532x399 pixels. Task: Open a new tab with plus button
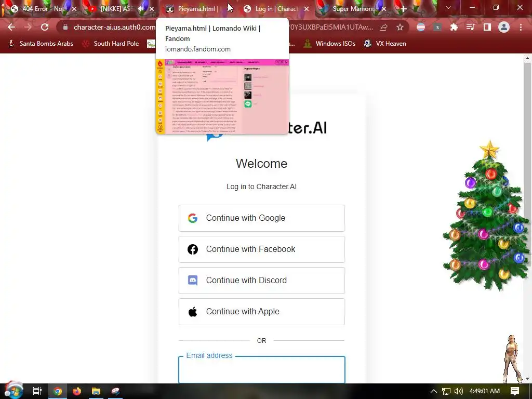[403, 9]
